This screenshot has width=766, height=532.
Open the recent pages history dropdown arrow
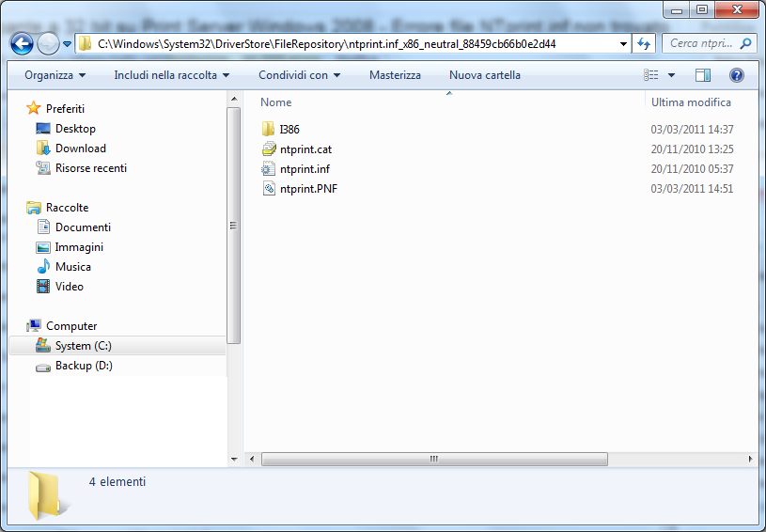(x=68, y=44)
